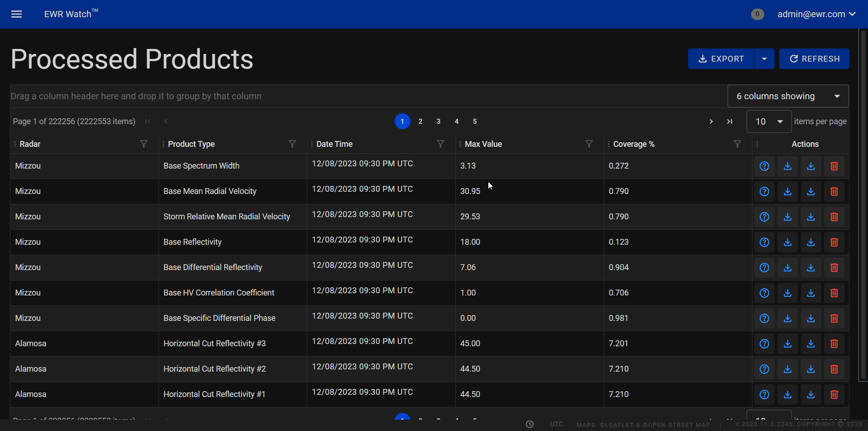Click the help icon for Base Spectrum Width row
Screen dimensions: 868x431
point(764,166)
